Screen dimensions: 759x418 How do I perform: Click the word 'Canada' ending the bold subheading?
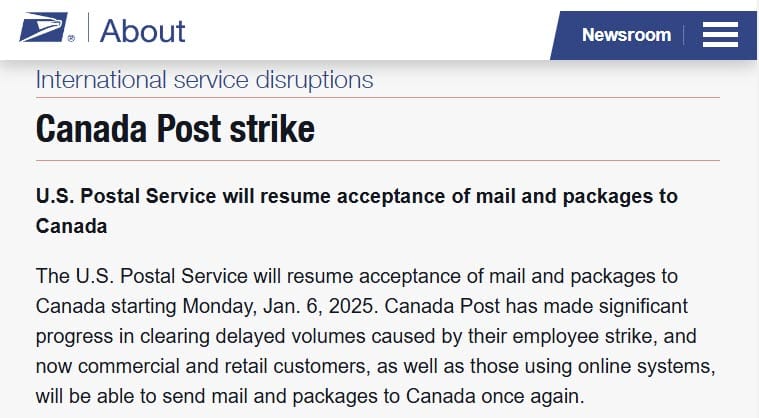click(71, 226)
